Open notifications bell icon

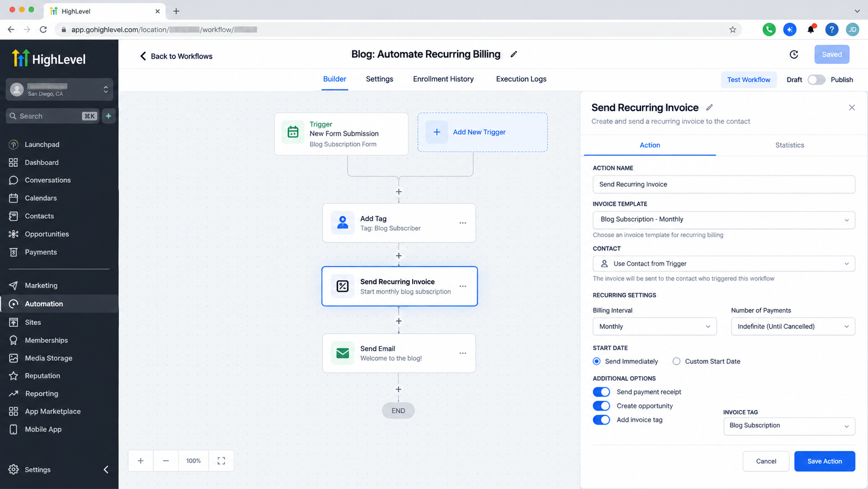click(810, 30)
